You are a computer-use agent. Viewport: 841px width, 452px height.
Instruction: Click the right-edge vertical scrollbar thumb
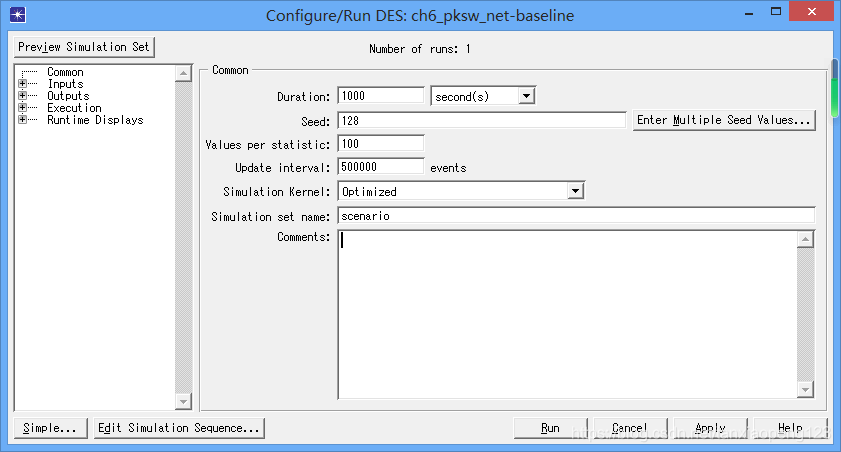(835, 88)
